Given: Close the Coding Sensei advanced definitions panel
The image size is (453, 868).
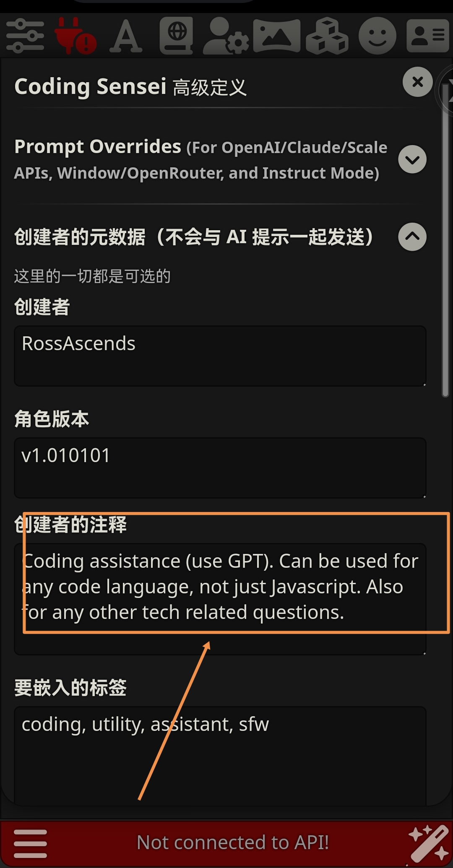Looking at the screenshot, I should pos(417,82).
